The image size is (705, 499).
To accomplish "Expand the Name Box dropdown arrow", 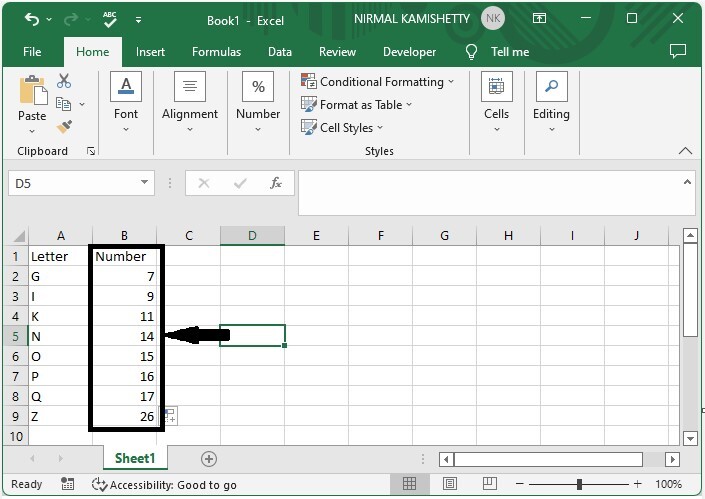I will click(x=144, y=183).
